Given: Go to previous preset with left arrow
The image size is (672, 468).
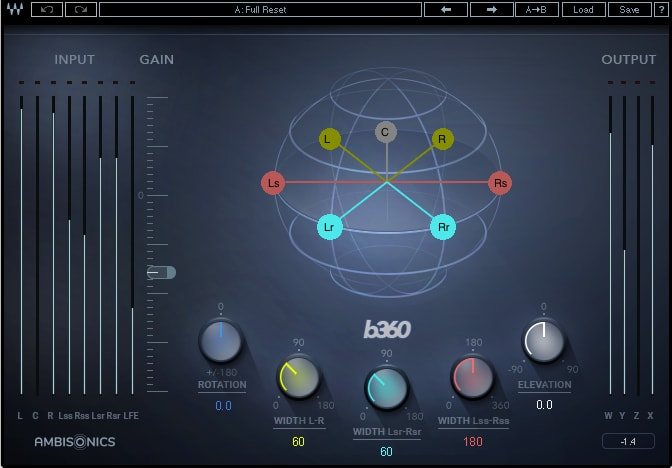Looking at the screenshot, I should [x=446, y=10].
